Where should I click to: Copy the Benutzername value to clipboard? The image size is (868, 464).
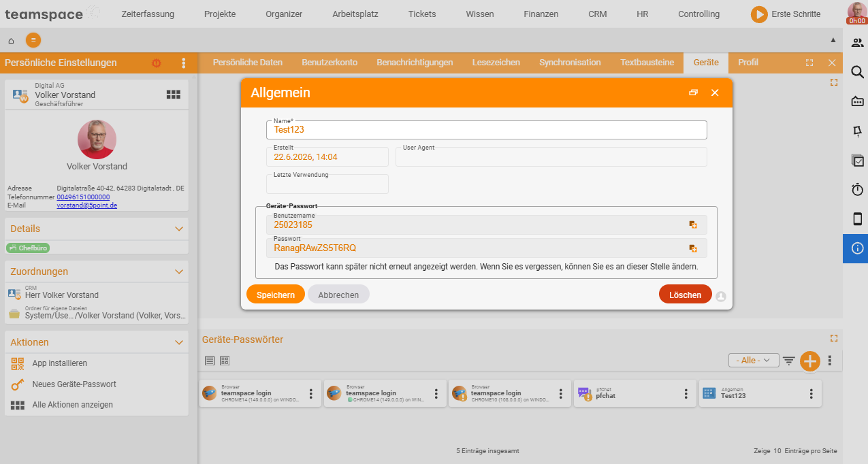pyautogui.click(x=693, y=225)
